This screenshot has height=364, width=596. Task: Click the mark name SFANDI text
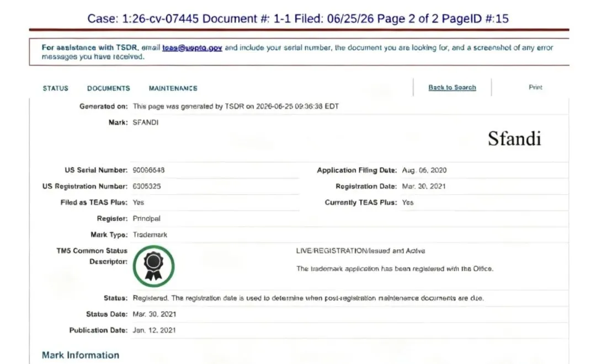click(x=145, y=122)
